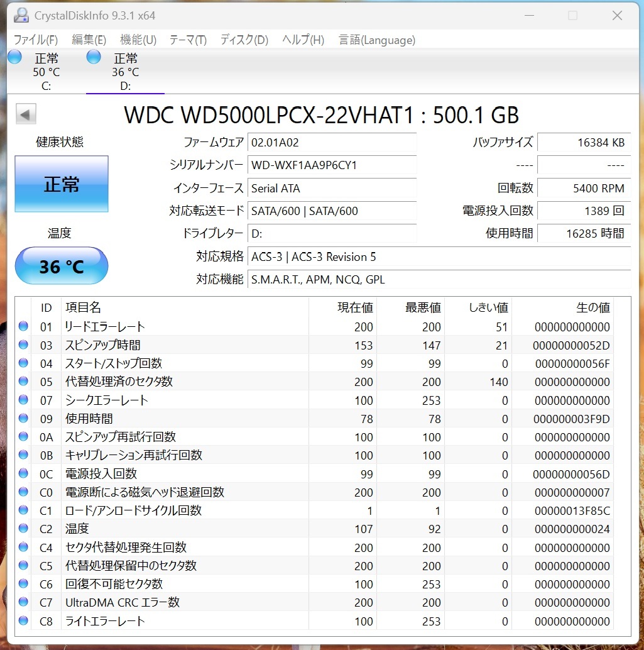
Task: Click features field S.M.A.R.T., APM, NCQ, GPL
Action: [439, 279]
